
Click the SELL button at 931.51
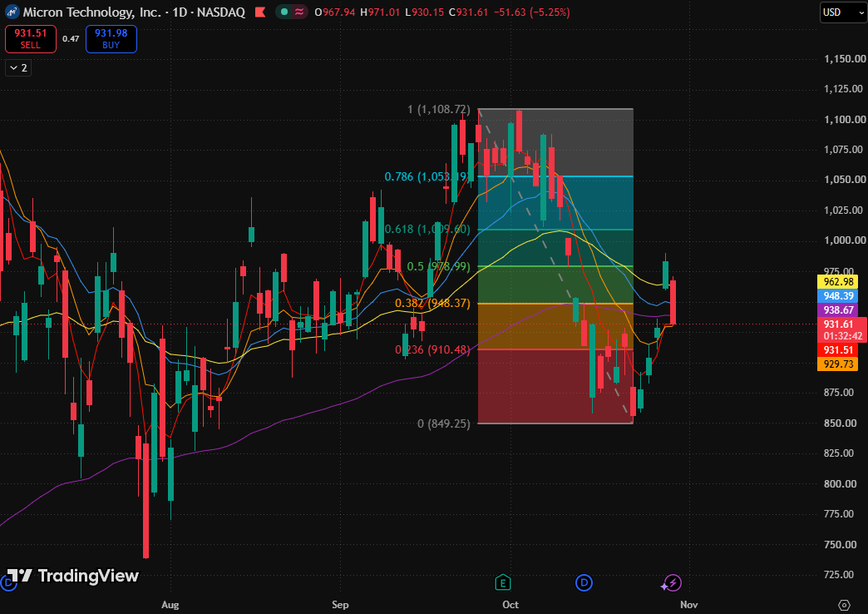[31, 39]
